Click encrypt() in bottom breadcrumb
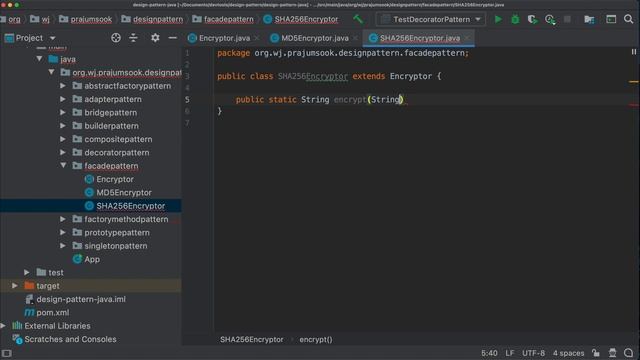 click(x=316, y=340)
